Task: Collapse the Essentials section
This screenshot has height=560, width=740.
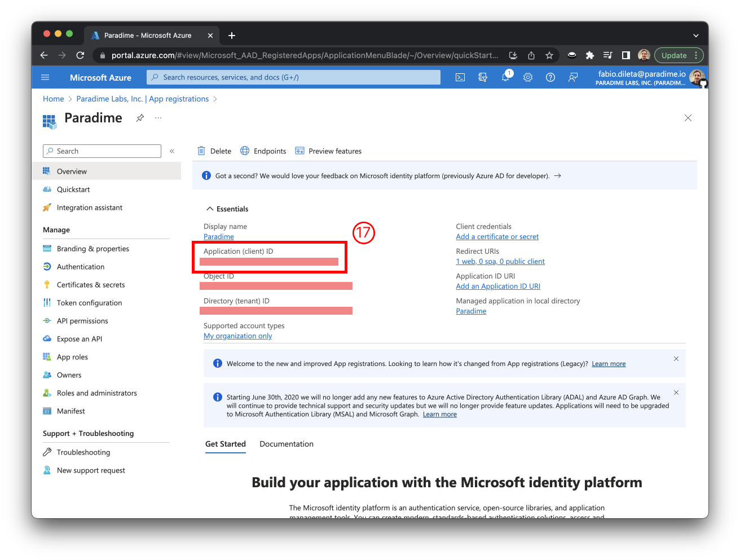Action: pyautogui.click(x=210, y=209)
